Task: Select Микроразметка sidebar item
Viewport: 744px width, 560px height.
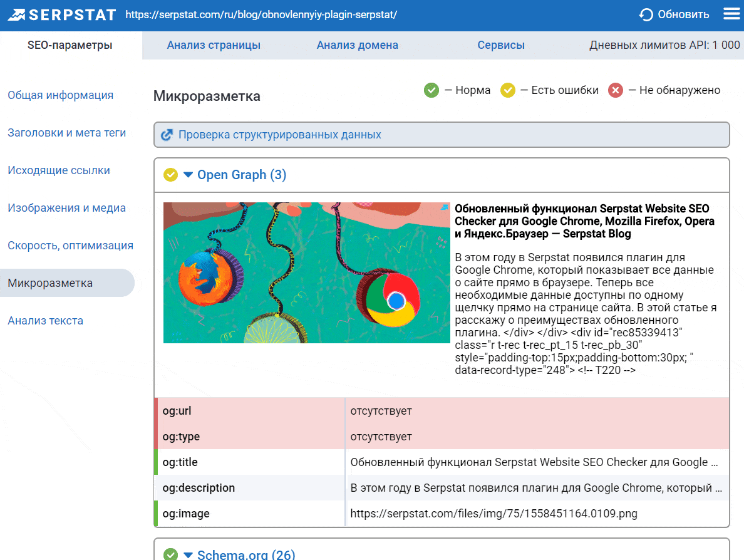Action: (x=67, y=283)
